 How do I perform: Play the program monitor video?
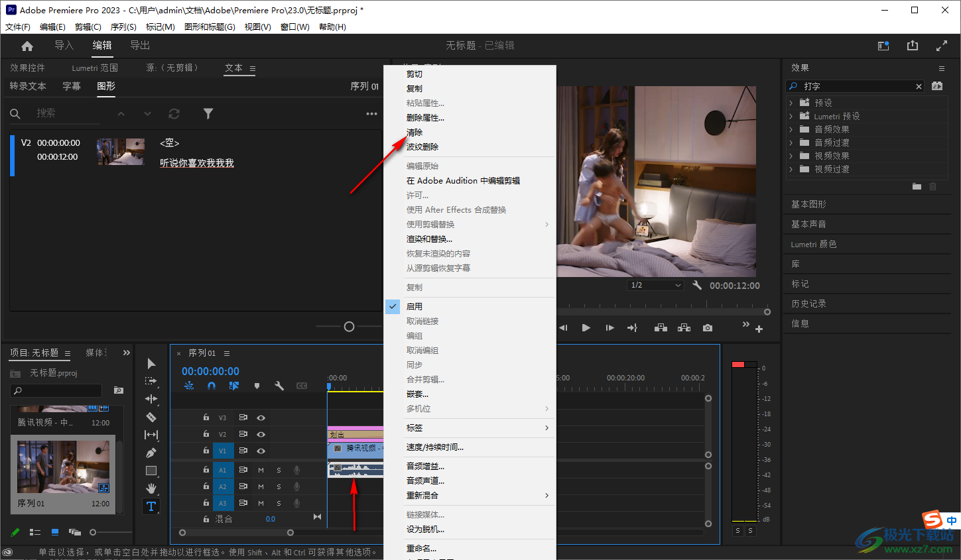click(x=586, y=327)
